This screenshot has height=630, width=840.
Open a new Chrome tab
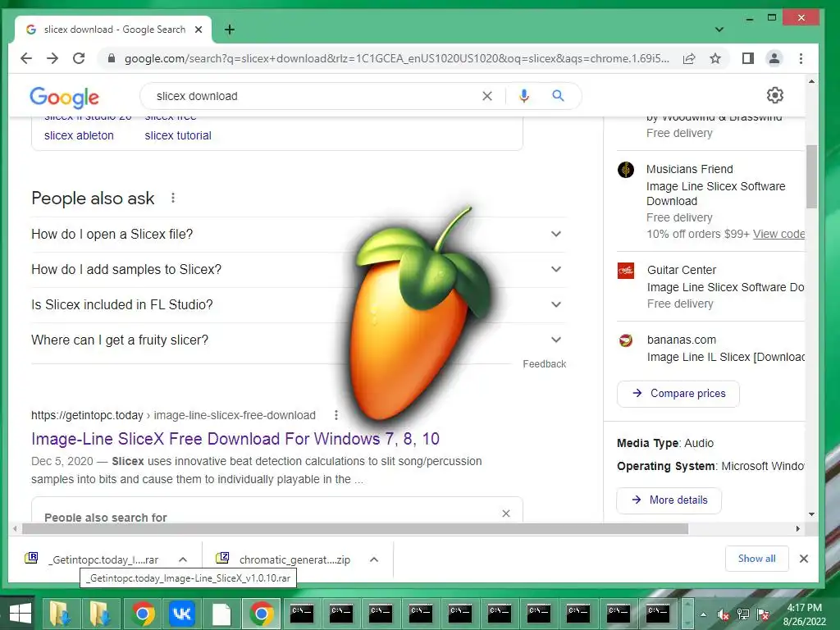click(x=230, y=30)
